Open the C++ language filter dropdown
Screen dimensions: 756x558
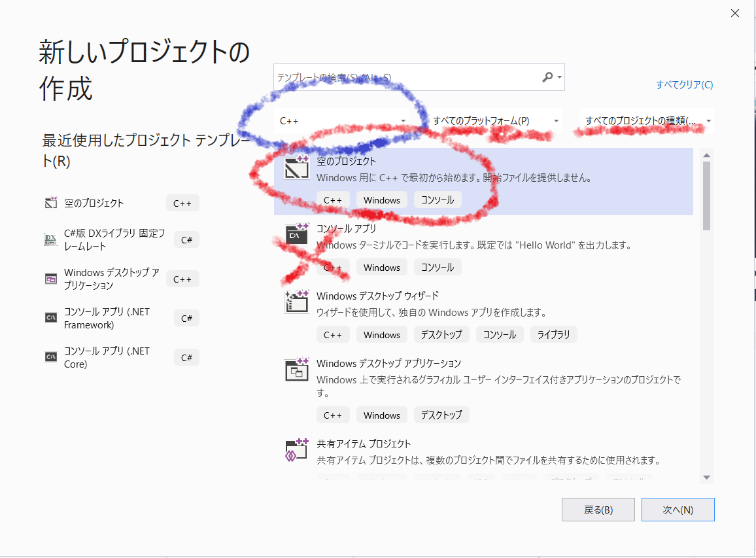(342, 120)
